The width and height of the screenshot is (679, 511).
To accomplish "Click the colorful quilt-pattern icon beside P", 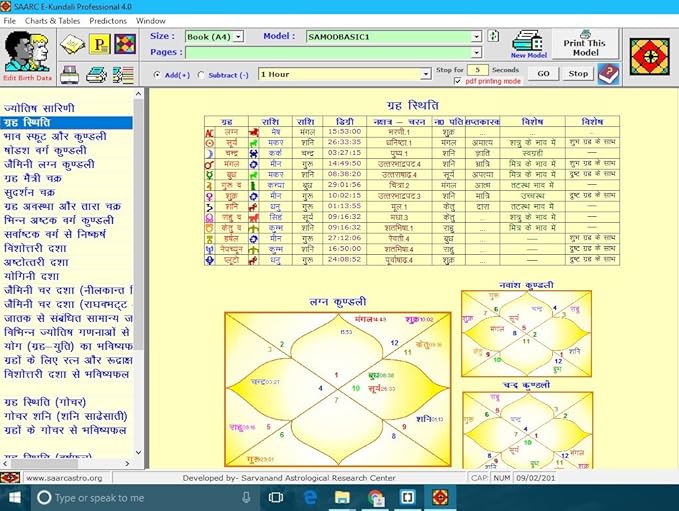I will click(x=124, y=45).
